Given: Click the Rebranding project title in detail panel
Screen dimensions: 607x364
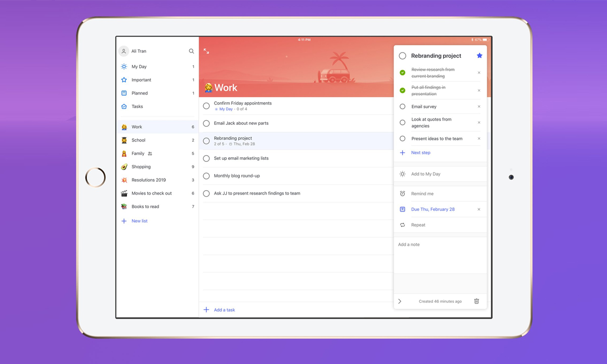Looking at the screenshot, I should click(436, 56).
